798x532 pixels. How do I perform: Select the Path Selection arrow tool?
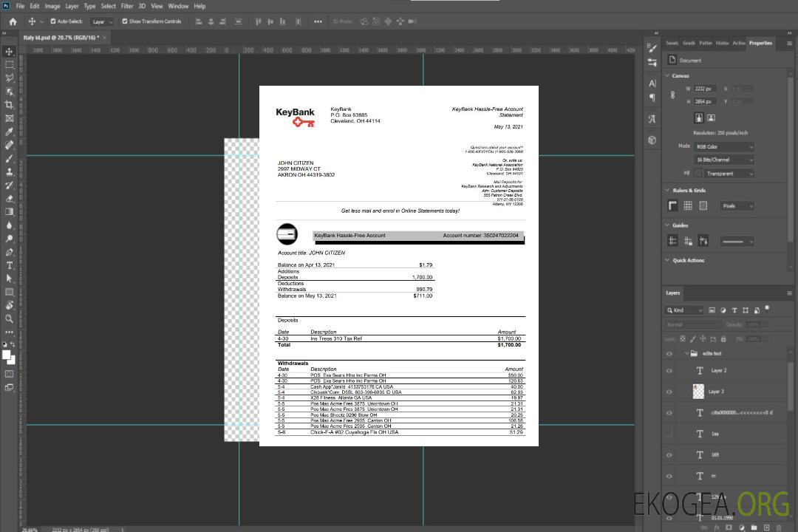coord(9,279)
